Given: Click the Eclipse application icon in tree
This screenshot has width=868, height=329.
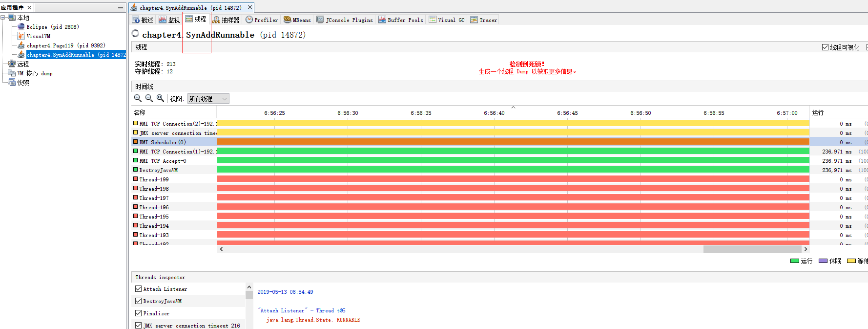Looking at the screenshot, I should pos(21,27).
